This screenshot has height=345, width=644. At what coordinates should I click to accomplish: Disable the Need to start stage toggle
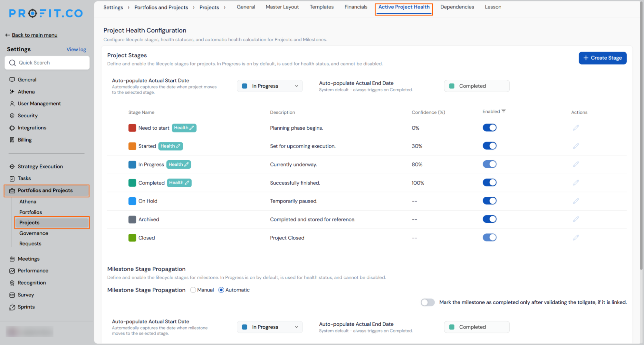point(489,128)
